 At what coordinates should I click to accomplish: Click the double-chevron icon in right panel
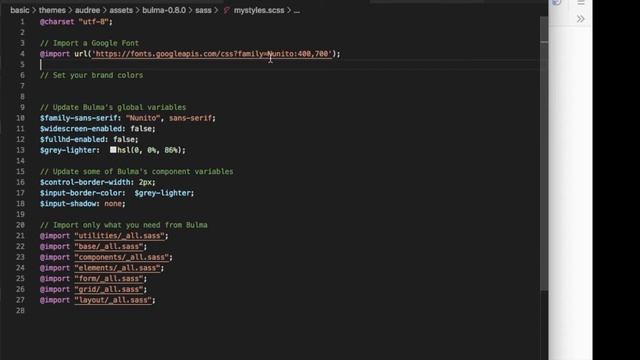580,19
